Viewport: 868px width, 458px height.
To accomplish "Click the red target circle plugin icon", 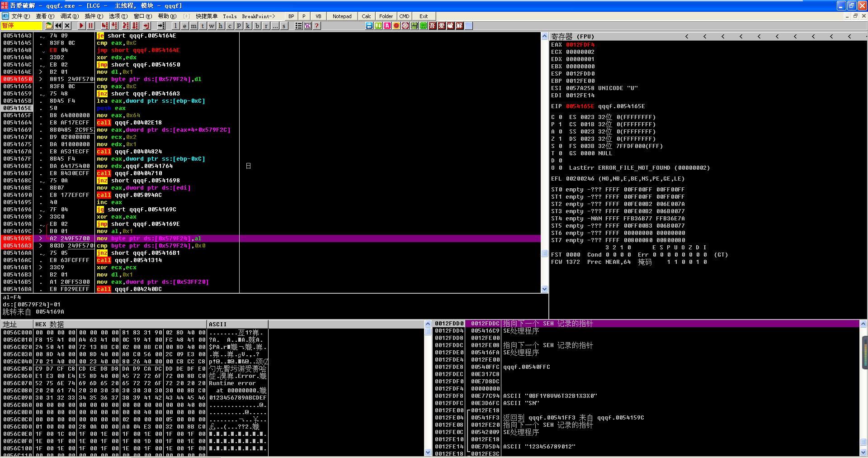I will [406, 26].
